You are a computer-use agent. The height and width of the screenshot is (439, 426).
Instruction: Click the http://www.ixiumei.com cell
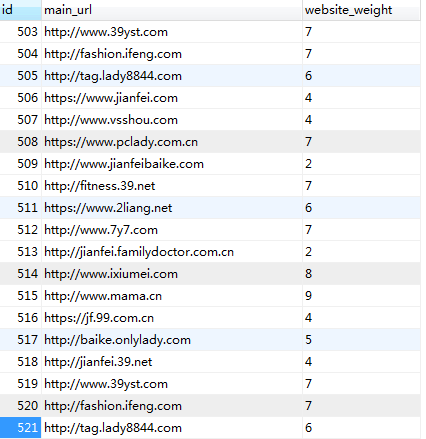(x=172, y=274)
